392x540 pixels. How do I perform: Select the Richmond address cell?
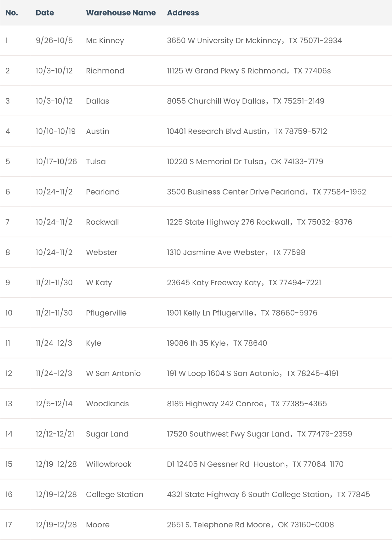(x=249, y=71)
